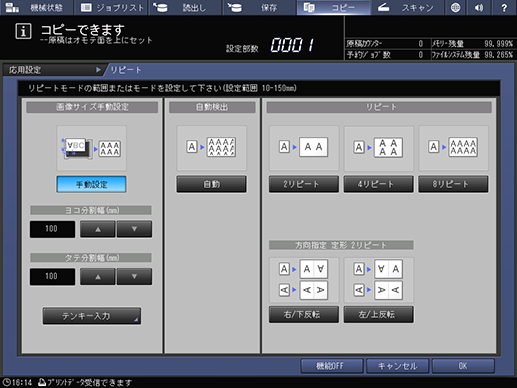
Task: Open the 保存 store tab
Action: click(259, 7)
